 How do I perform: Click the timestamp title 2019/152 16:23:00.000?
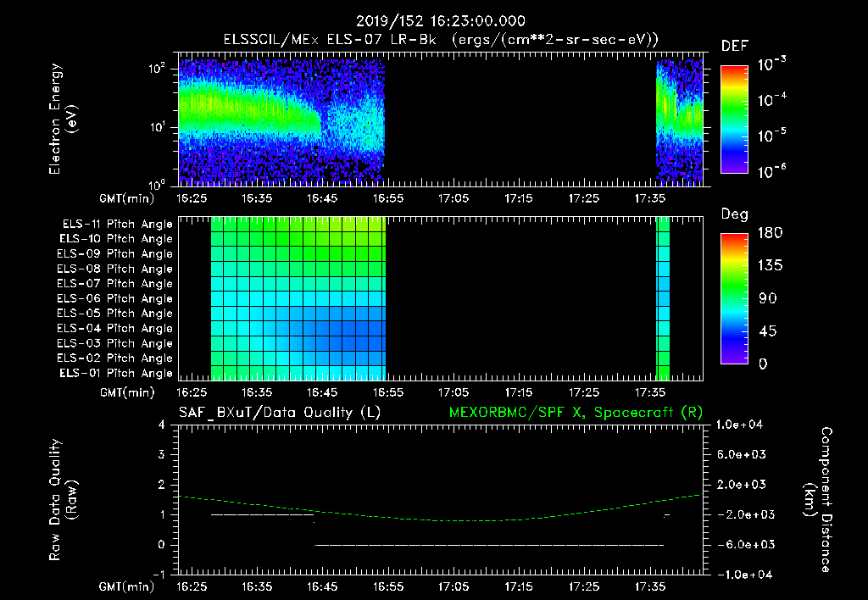point(440,21)
